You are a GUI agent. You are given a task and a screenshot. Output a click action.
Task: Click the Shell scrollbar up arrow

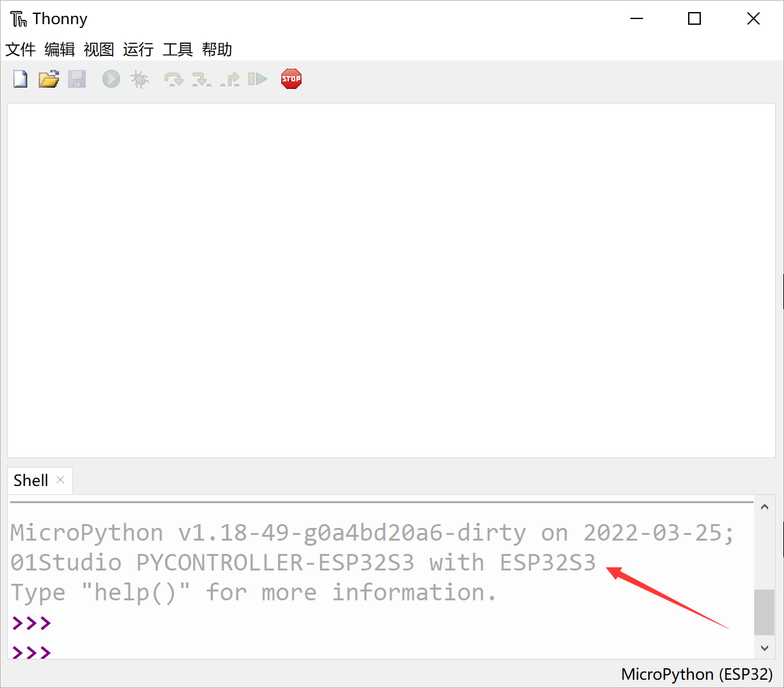pos(764,506)
